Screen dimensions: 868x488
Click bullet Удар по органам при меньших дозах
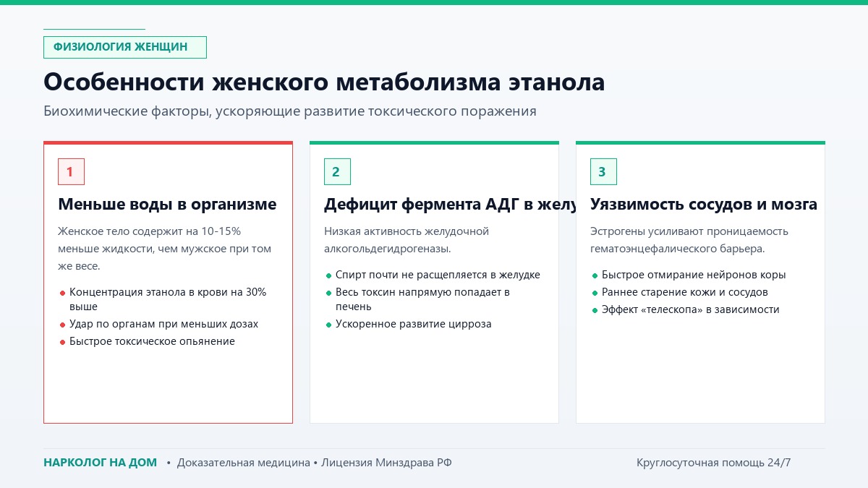point(163,324)
